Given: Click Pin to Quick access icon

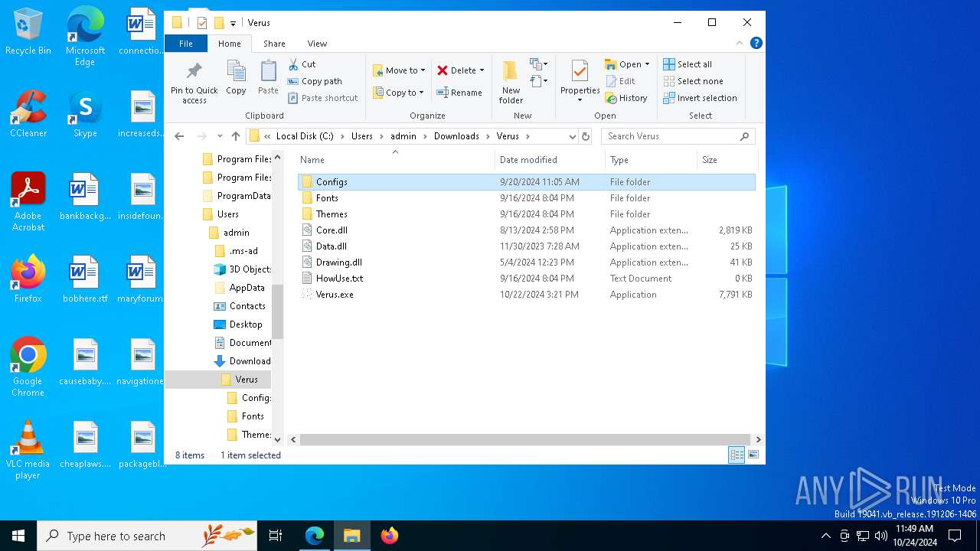Looking at the screenshot, I should 194,82.
